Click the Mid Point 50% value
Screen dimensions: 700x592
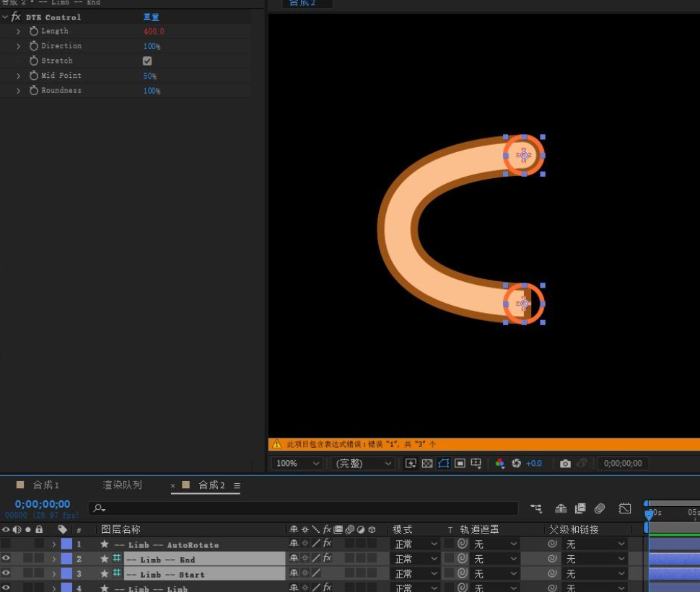click(149, 75)
